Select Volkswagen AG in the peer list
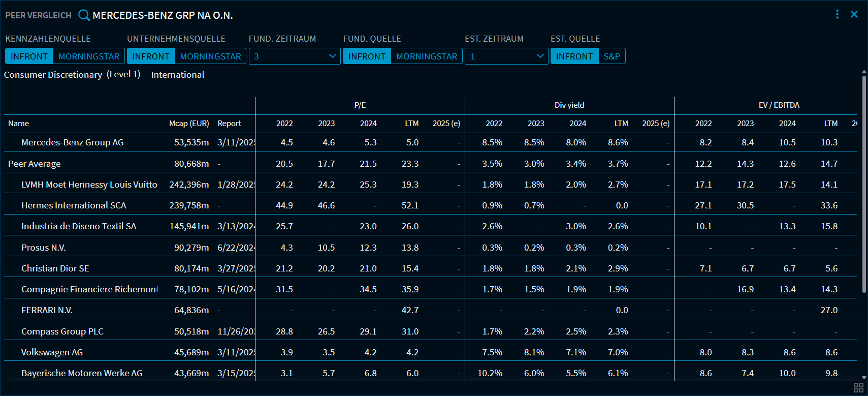The image size is (868, 396). pos(52,352)
